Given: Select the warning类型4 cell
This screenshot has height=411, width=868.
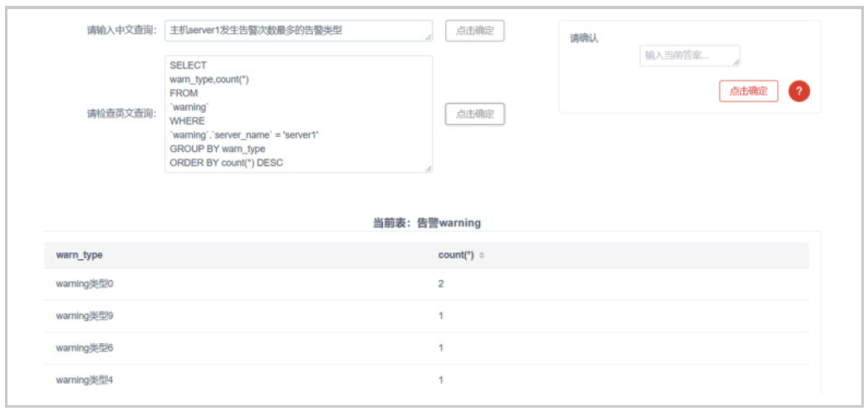Looking at the screenshot, I should point(85,380).
